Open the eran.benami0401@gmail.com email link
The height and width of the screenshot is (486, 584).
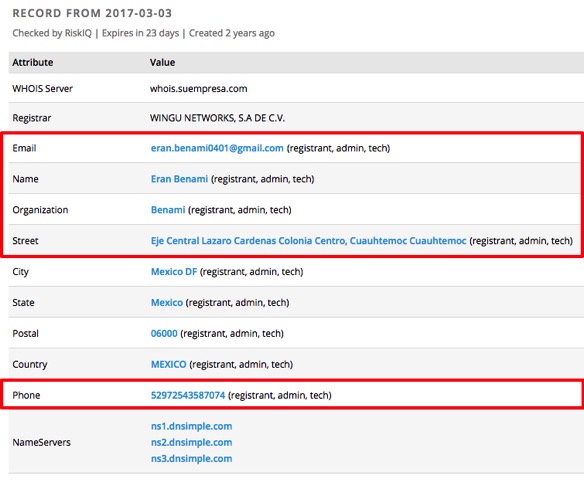pos(217,148)
